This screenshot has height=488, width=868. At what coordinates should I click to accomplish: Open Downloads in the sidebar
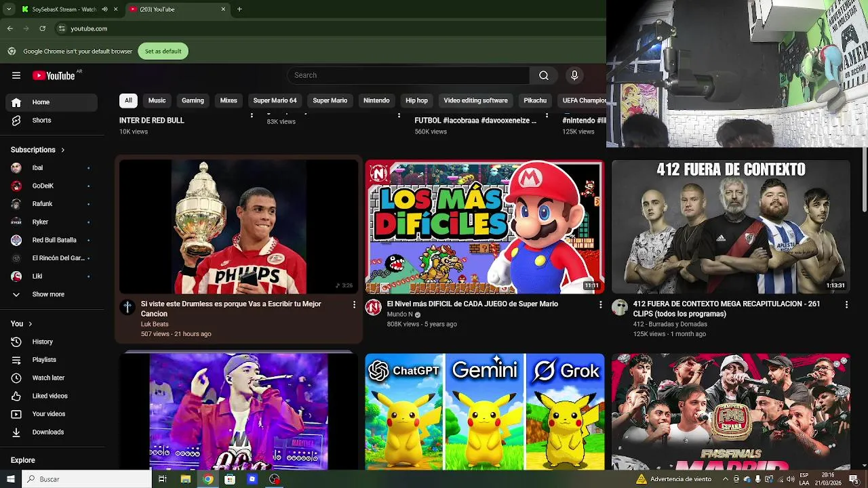tap(52, 432)
